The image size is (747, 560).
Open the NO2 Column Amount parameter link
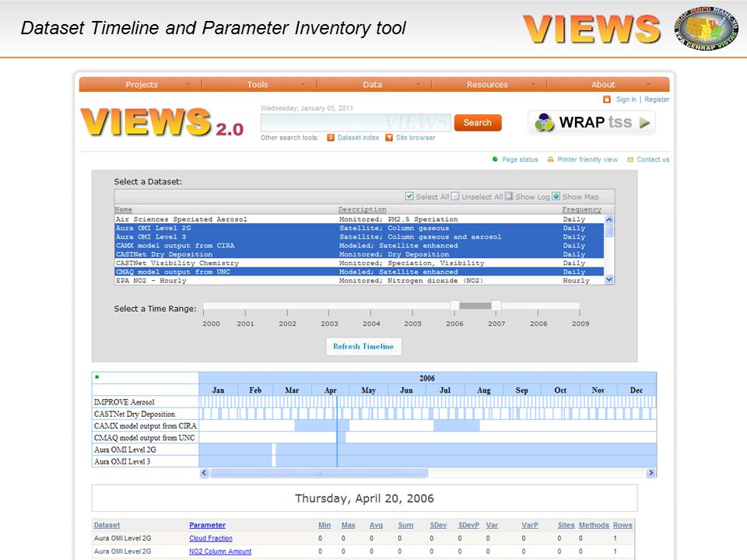[x=220, y=551]
